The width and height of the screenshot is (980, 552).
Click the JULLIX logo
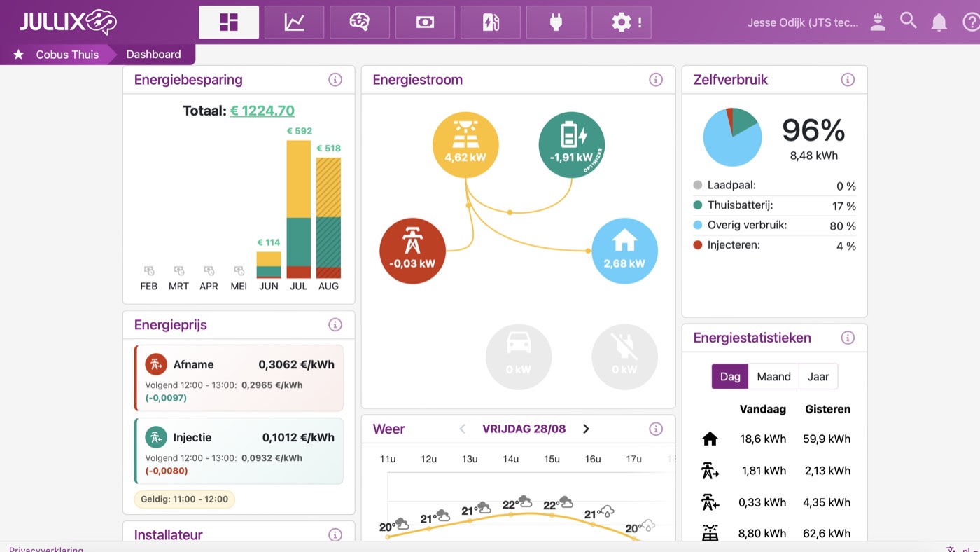click(68, 22)
